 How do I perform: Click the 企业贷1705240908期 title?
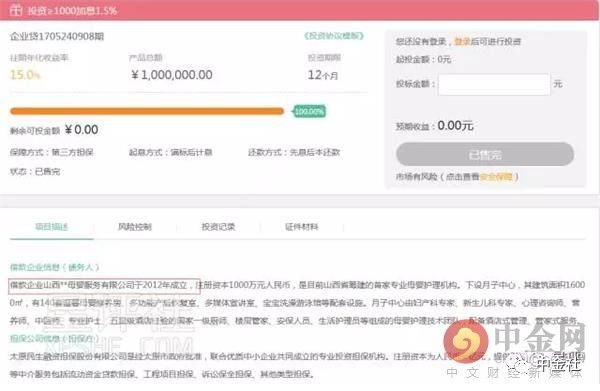tap(57, 36)
